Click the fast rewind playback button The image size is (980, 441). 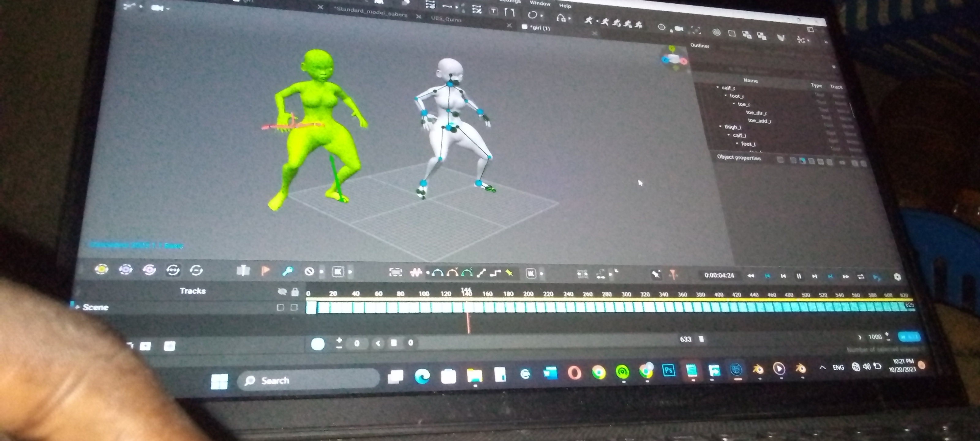point(751,276)
